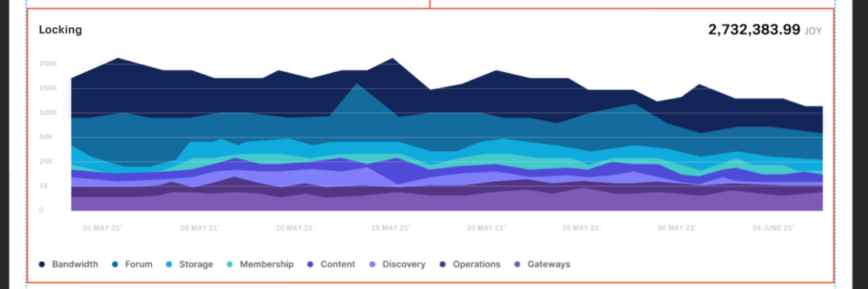
Task: Click the 30 MAY 21' date label
Action: [677, 227]
